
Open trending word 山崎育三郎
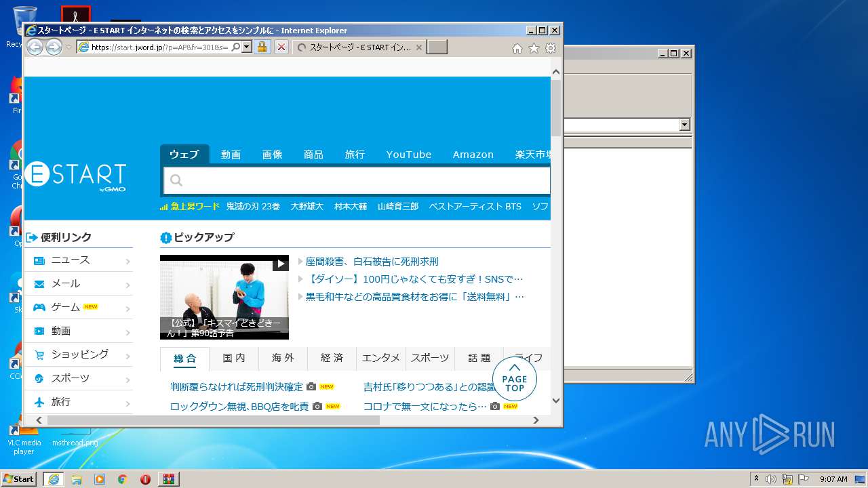pos(398,206)
